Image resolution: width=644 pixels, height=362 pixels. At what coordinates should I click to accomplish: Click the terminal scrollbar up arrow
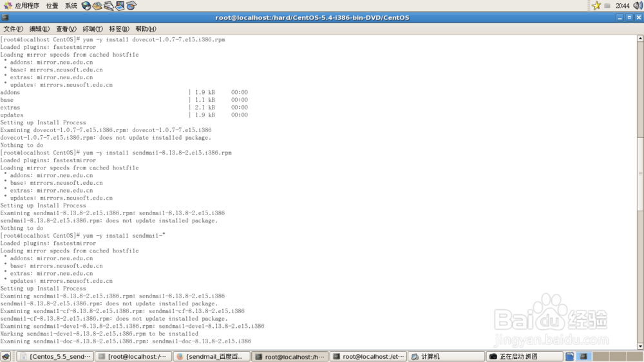640,38
